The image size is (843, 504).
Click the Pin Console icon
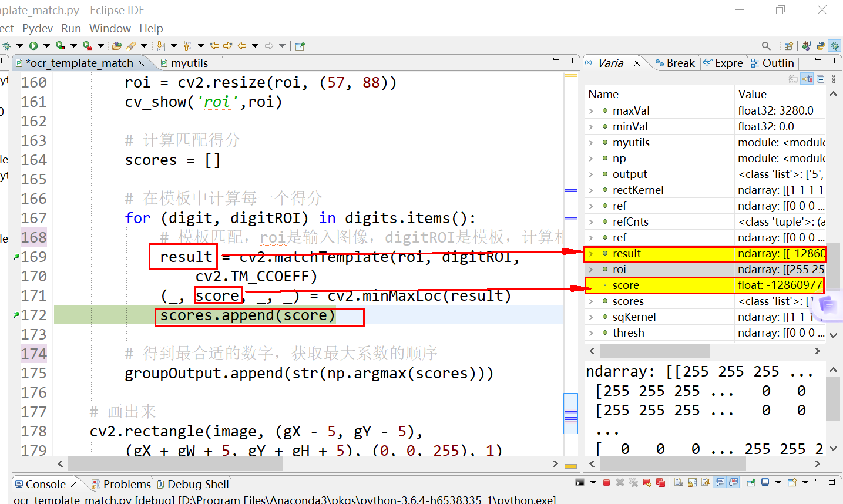751,482
